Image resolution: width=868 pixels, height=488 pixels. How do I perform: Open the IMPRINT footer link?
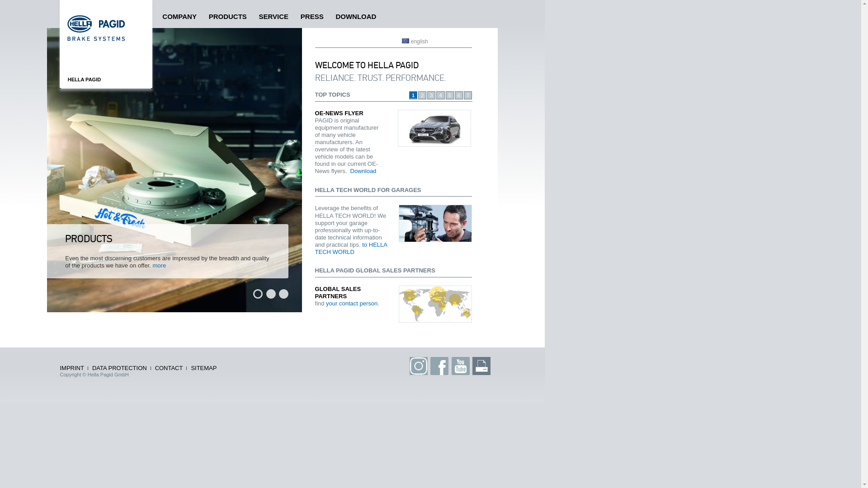(x=72, y=368)
